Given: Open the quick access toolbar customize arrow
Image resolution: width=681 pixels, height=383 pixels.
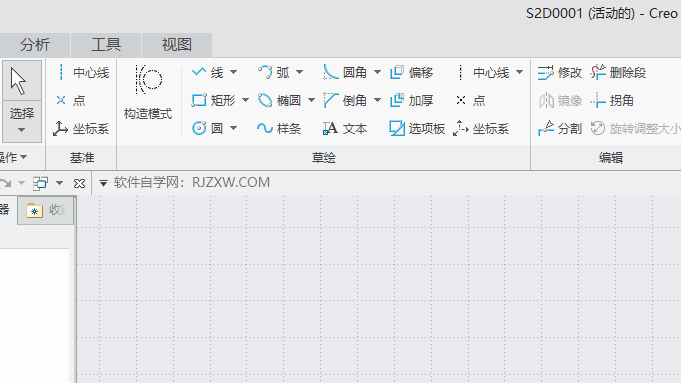Looking at the screenshot, I should tap(103, 183).
